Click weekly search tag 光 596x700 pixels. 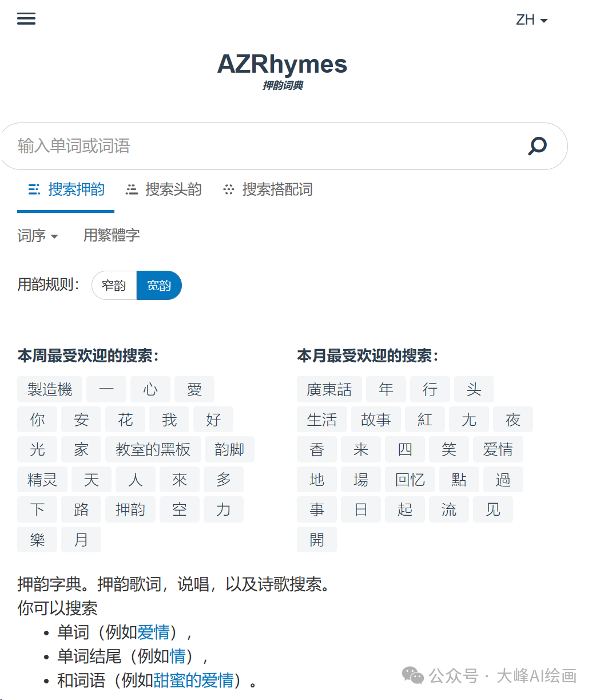coord(37,449)
